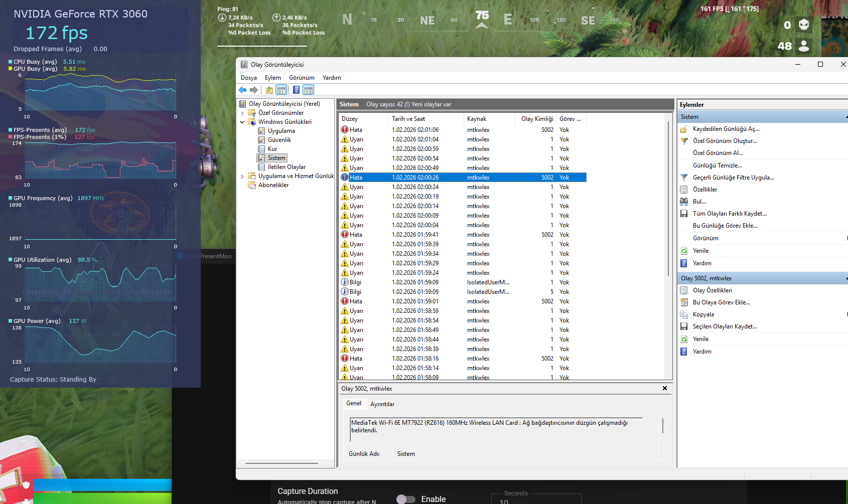Image resolution: width=848 pixels, height=504 pixels.
Task: Select the Uyarı event at 01:59:24
Action: [x=463, y=273]
